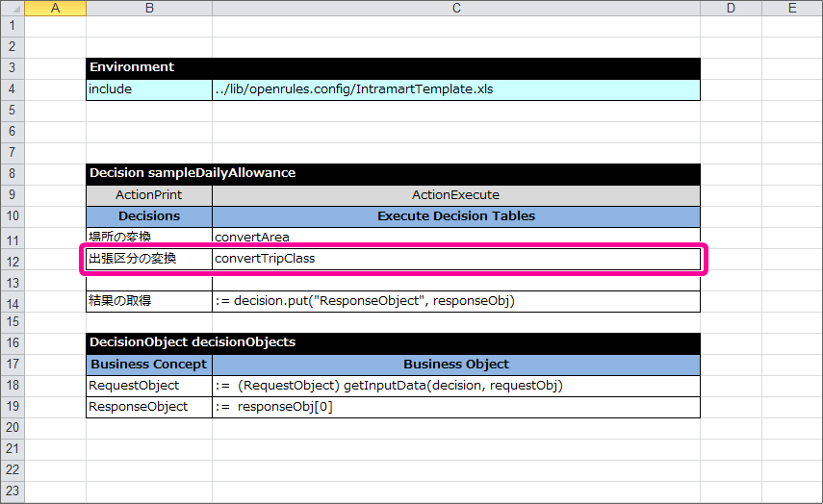Click the getInputData formula cell
The height and width of the screenshot is (504, 823).
[455, 385]
